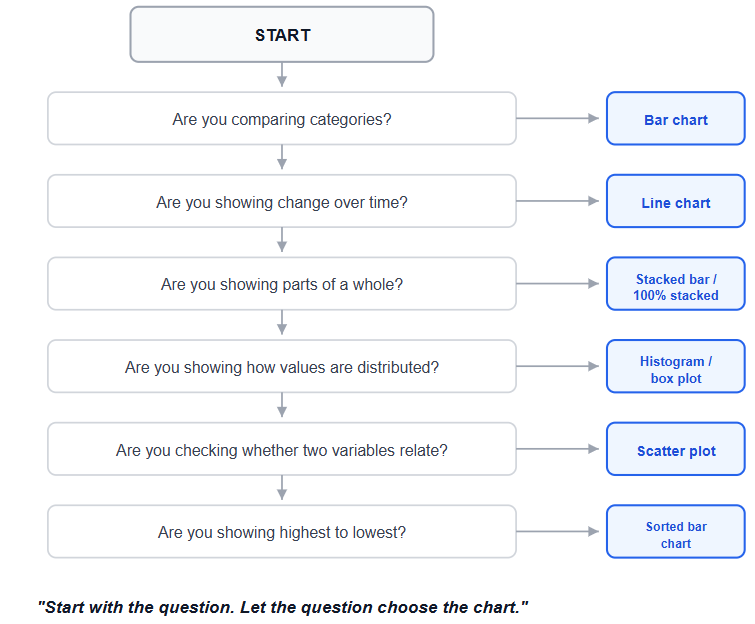Choose the Stacked bar / 100% stacked box
Image resolution: width=755 pixels, height=624 pixels.
(x=676, y=284)
